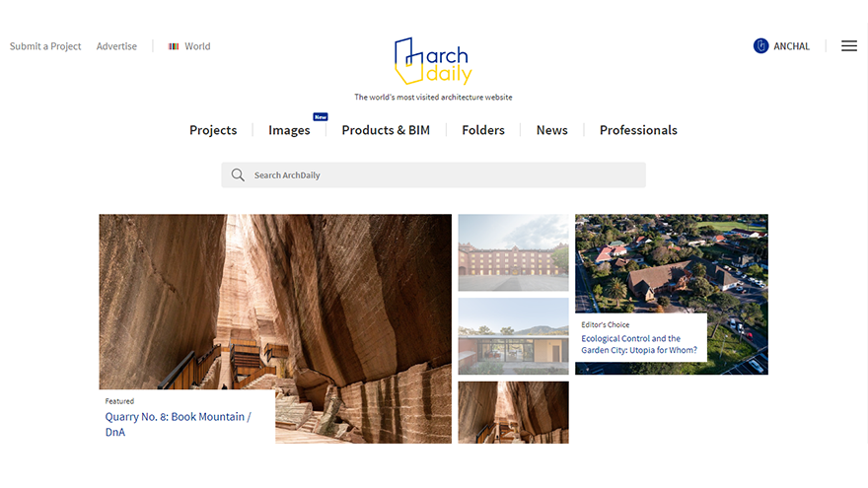Click the search magnifier icon
This screenshot has height=488, width=868.
pyautogui.click(x=238, y=174)
